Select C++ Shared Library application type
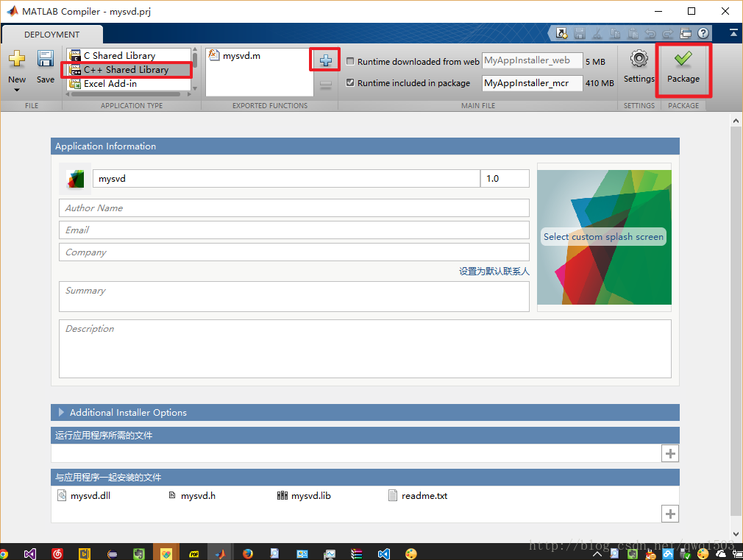This screenshot has height=560, width=743. (x=128, y=70)
